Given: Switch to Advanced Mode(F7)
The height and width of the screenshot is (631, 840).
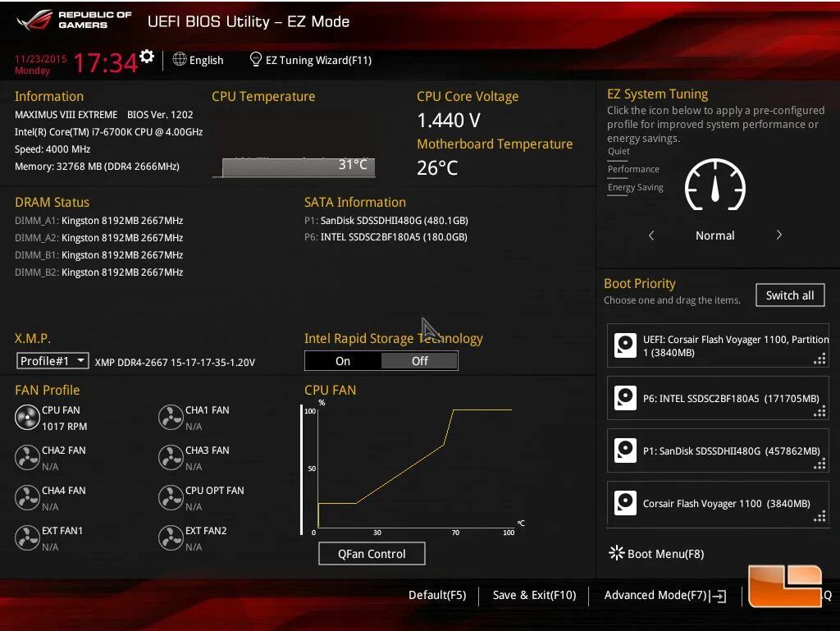Looking at the screenshot, I should click(665, 595).
